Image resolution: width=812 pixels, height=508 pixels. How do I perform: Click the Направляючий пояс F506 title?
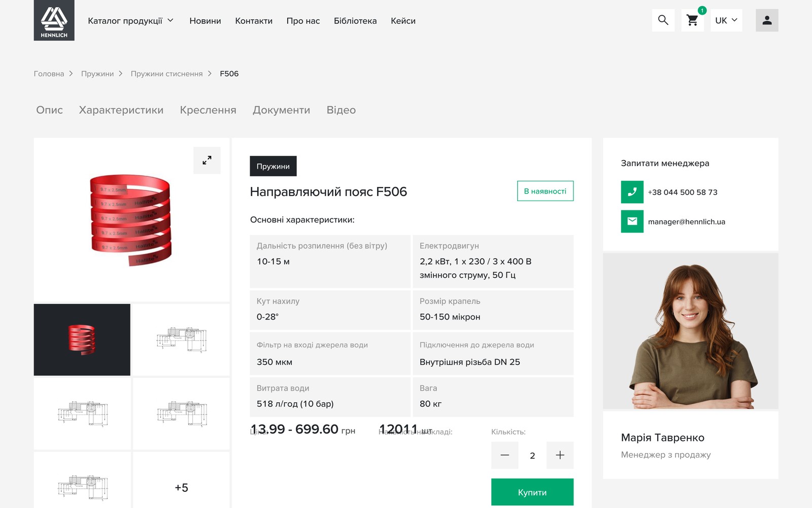pos(328,192)
